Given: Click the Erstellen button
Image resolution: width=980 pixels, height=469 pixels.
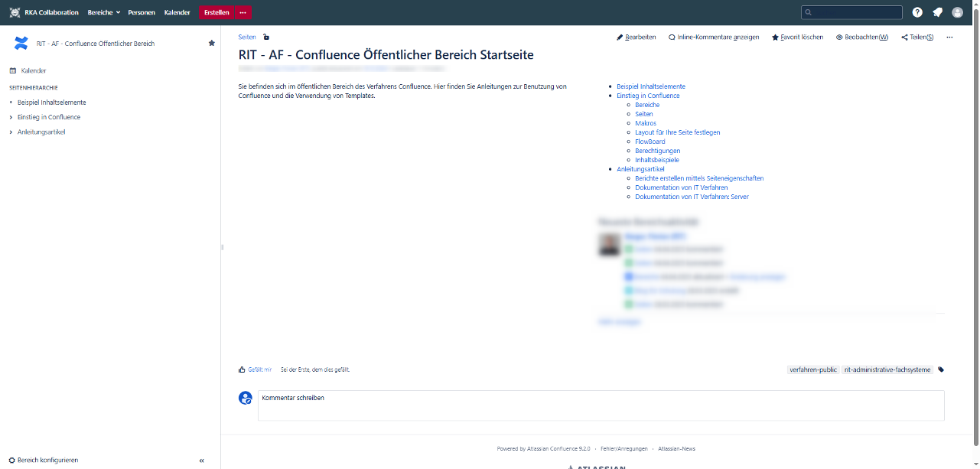Looking at the screenshot, I should (x=217, y=12).
